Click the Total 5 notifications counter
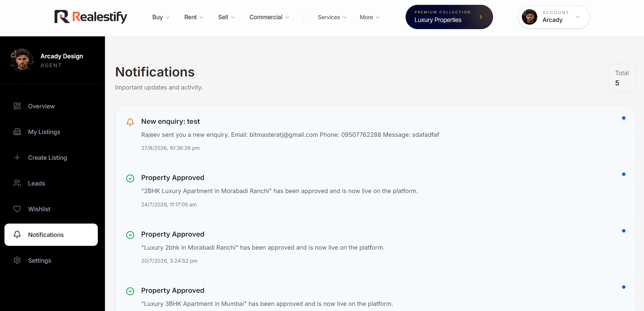Viewport: 644px width, 311px height. click(x=622, y=78)
